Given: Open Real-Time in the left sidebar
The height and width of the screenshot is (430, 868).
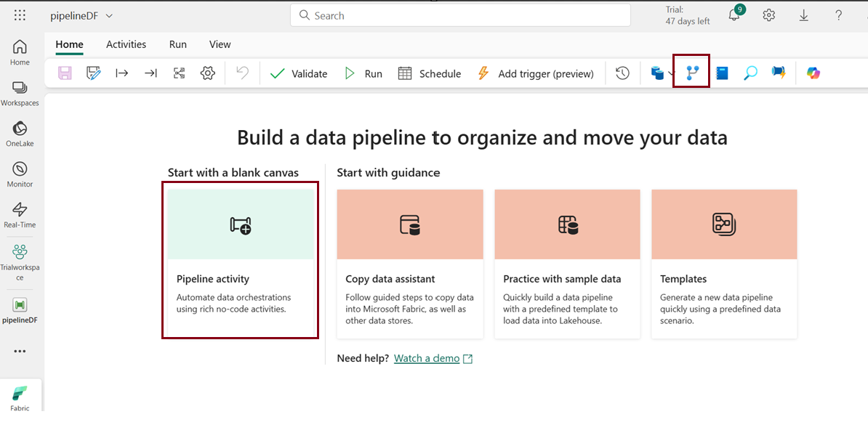Looking at the screenshot, I should [x=20, y=215].
